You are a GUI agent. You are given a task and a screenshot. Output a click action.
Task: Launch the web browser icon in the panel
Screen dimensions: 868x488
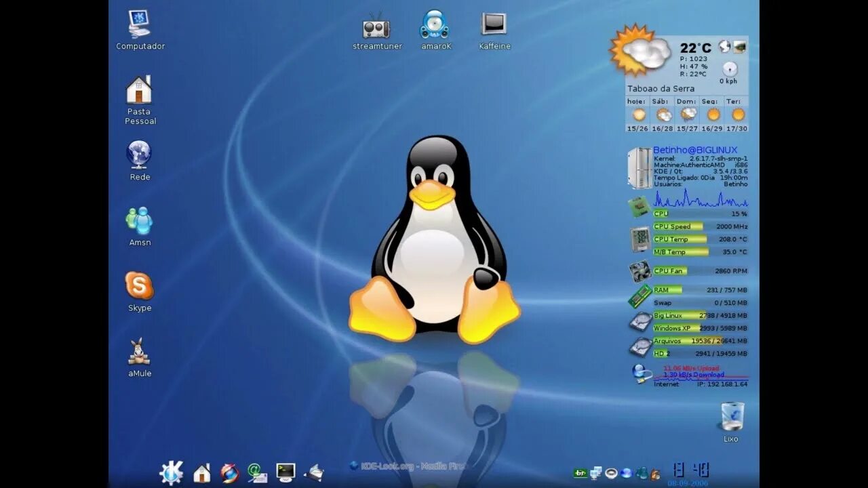230,472
